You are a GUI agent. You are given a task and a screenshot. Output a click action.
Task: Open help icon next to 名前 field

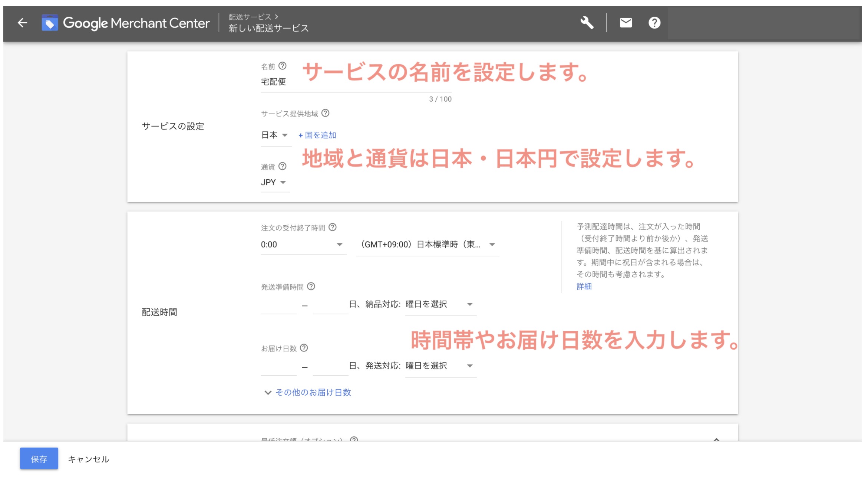coord(282,66)
